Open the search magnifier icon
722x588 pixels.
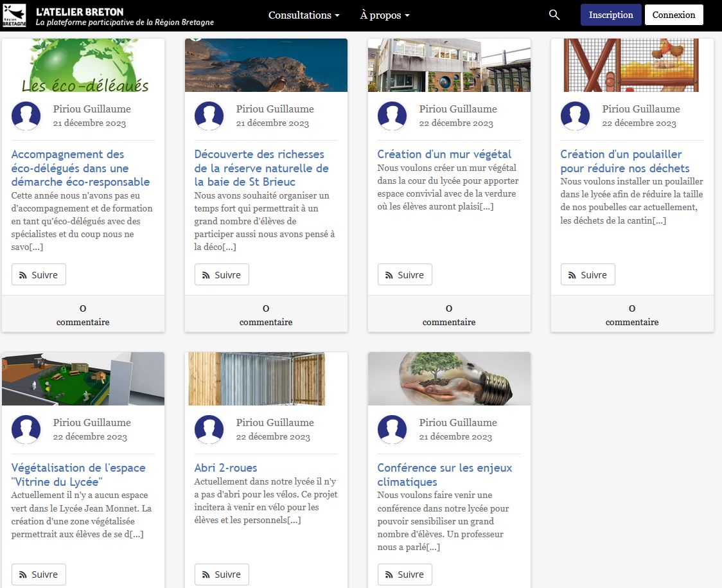(554, 15)
